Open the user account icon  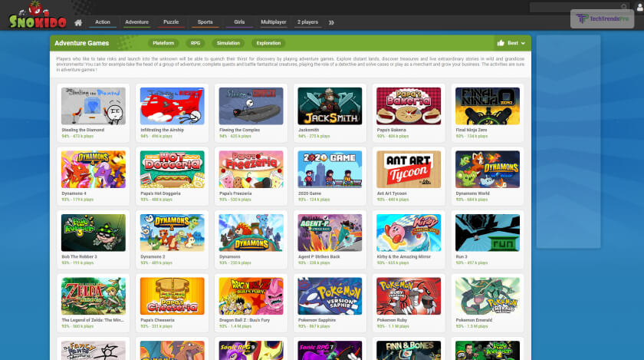640,7
